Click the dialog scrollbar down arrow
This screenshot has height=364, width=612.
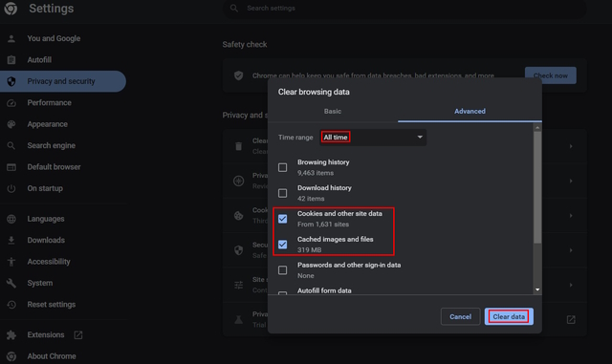coord(537,289)
